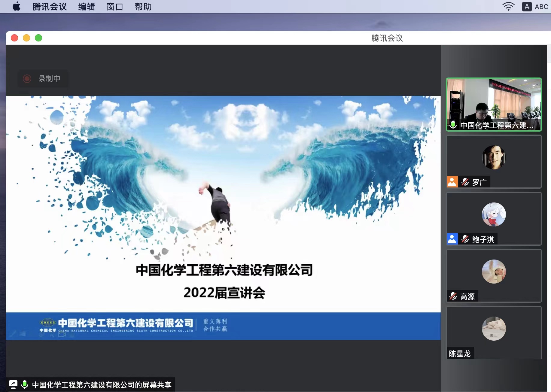Click the orange user icon next to 罗广
This screenshot has height=392, width=551.
(x=452, y=182)
